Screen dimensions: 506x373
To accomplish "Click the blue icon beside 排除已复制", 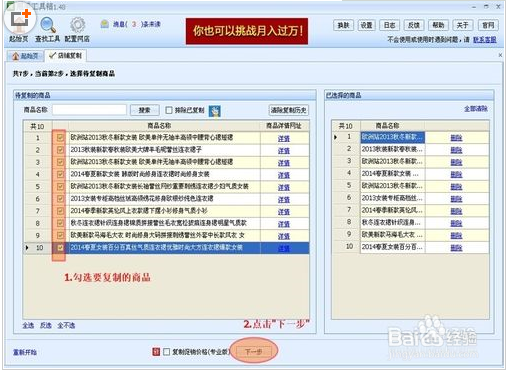I will tap(214, 111).
